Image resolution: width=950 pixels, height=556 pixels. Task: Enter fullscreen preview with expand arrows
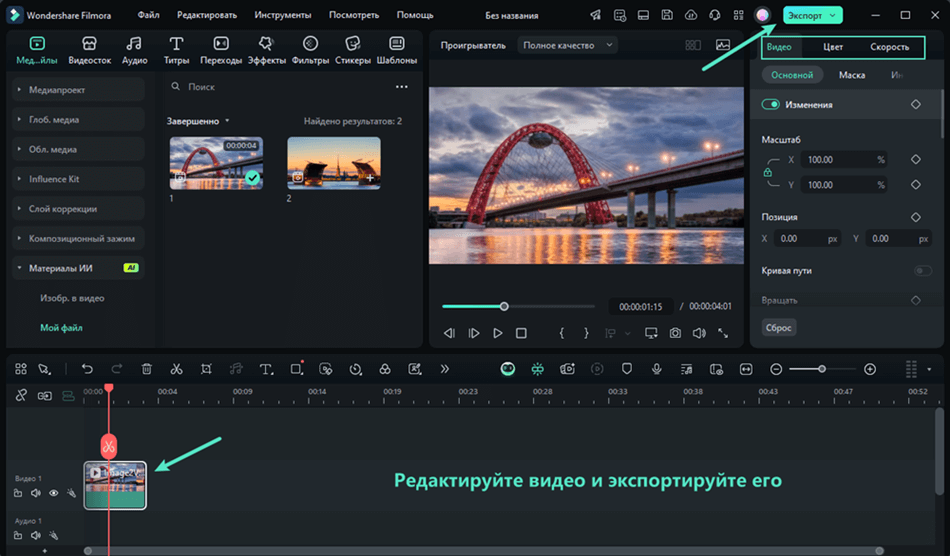pyautogui.click(x=723, y=333)
